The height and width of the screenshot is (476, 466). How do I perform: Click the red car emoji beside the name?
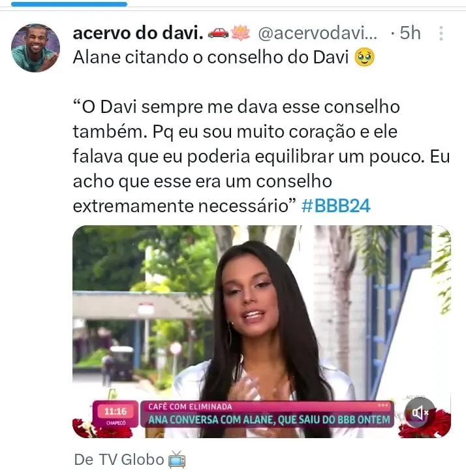point(218,33)
